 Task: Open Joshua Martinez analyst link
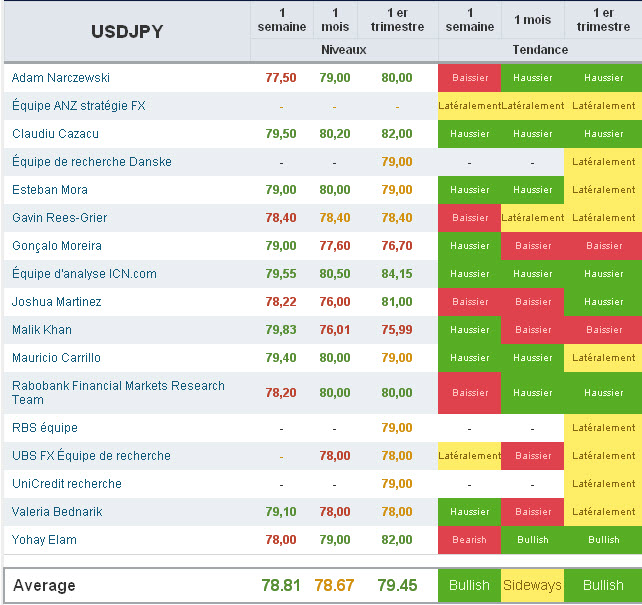pos(57,302)
